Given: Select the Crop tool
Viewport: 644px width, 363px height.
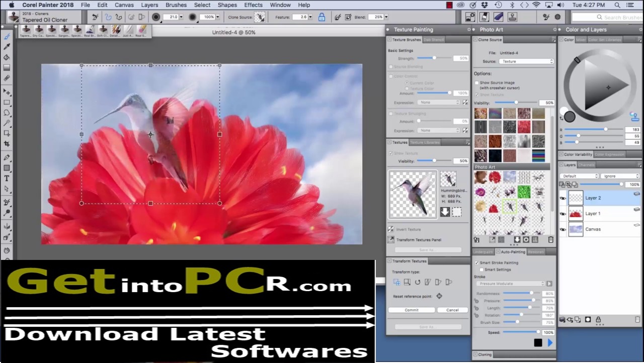Looking at the screenshot, I should pyautogui.click(x=7, y=144).
